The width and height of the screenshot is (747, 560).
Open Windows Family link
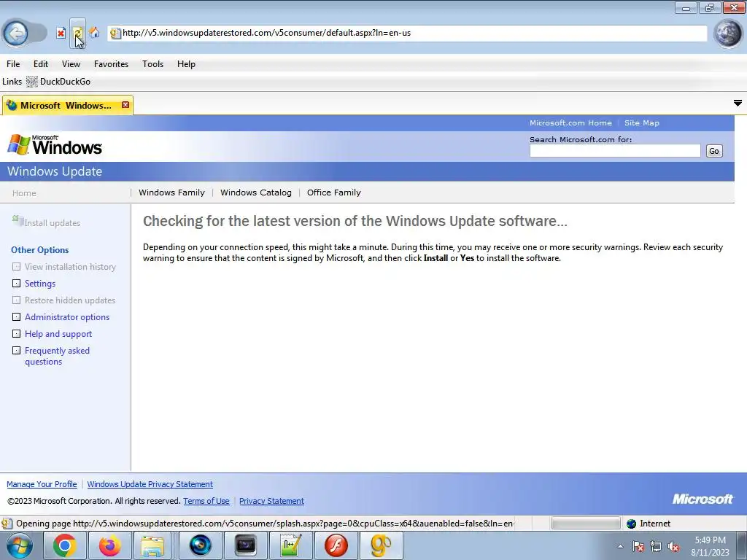click(x=171, y=192)
